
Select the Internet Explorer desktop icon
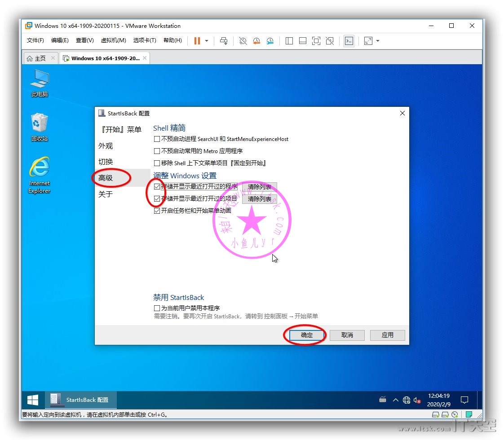pos(39,175)
